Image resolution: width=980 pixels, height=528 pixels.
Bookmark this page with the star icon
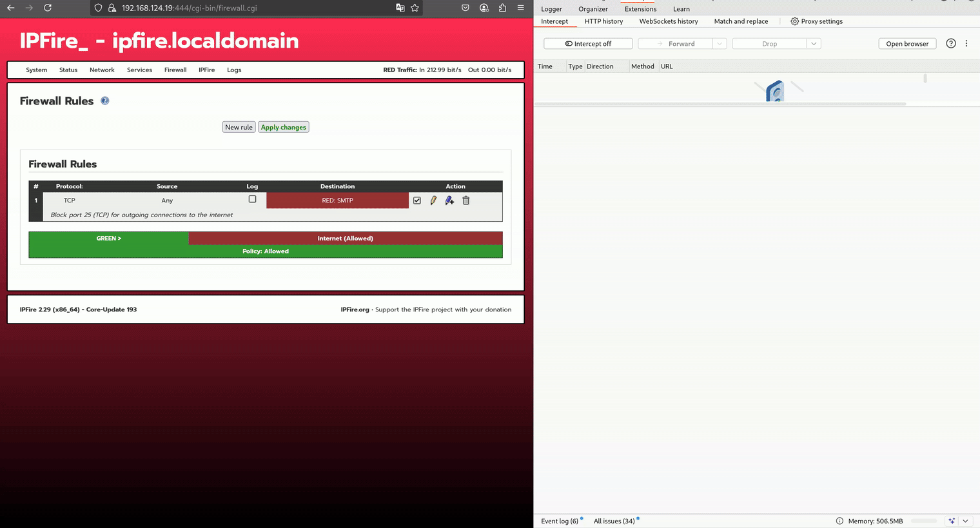pos(415,8)
